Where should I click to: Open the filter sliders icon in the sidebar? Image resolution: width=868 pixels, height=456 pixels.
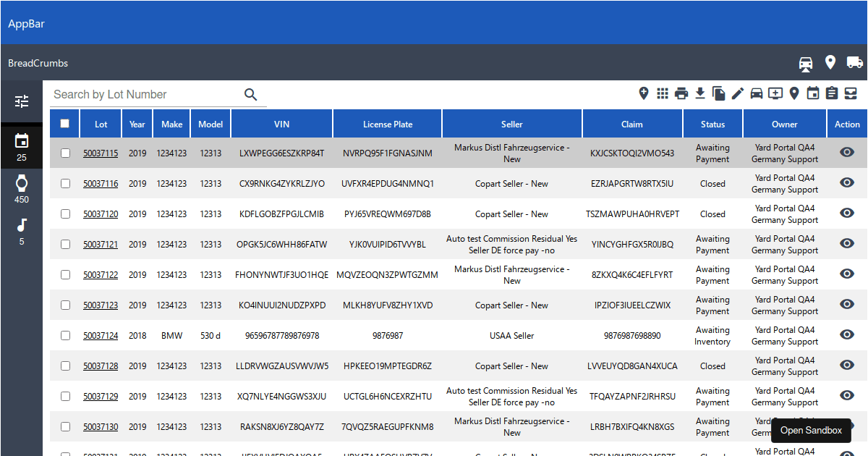[x=22, y=101]
